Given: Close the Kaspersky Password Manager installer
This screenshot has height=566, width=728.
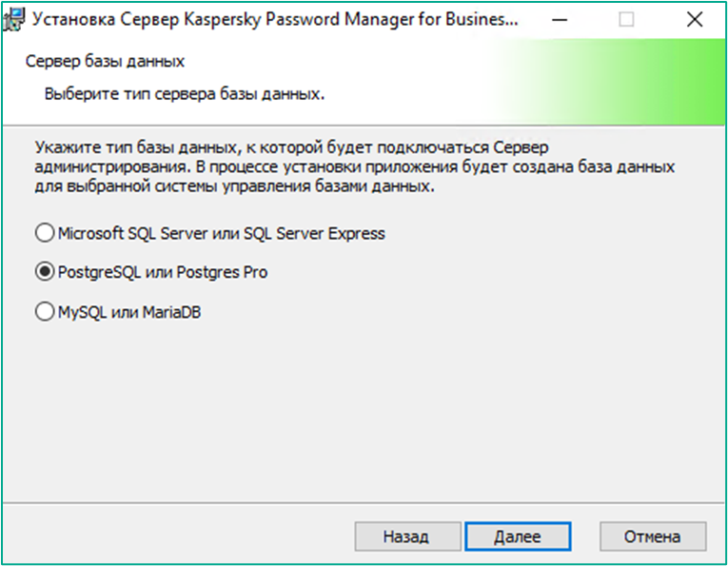Looking at the screenshot, I should pos(695,19).
